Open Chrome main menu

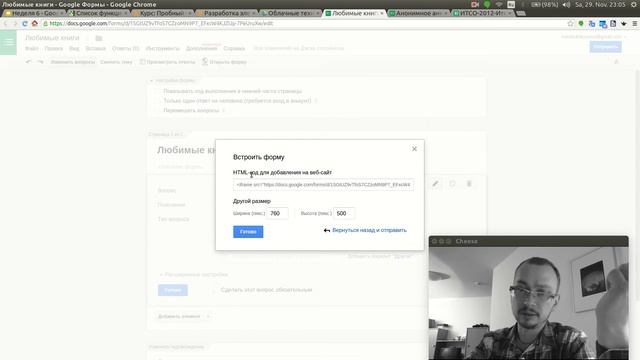click(x=635, y=24)
